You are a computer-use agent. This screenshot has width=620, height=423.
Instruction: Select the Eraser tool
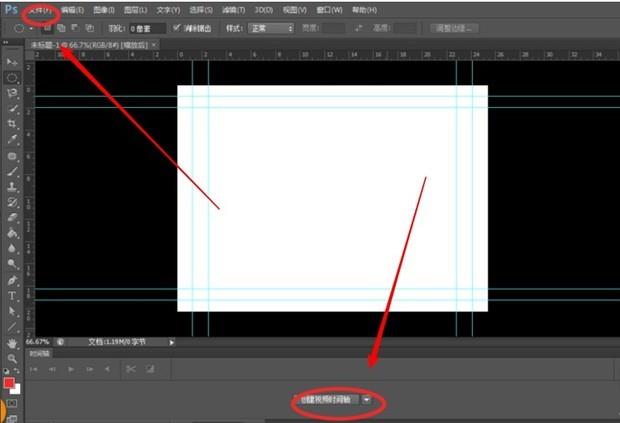tap(12, 218)
